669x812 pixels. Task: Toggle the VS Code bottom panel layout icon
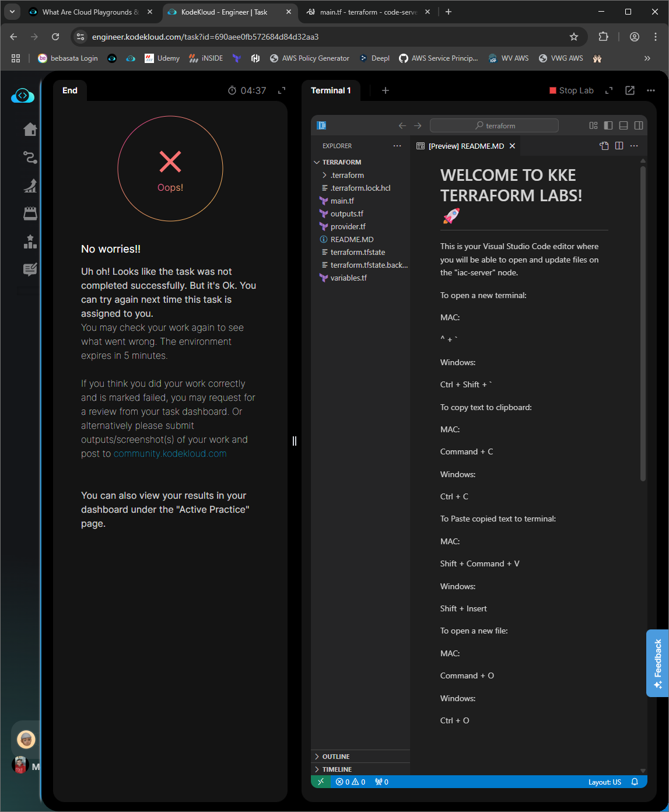624,125
